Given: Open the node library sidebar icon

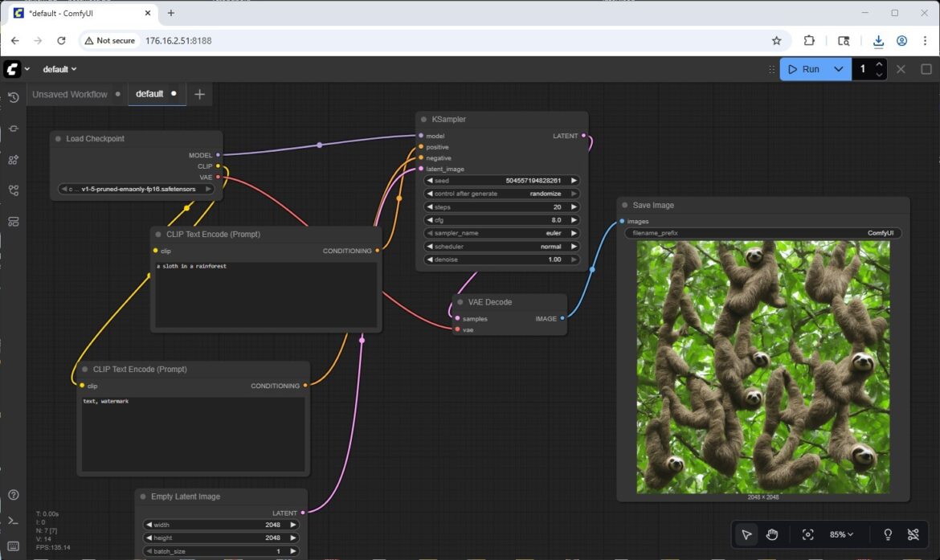Looking at the screenshot, I should (x=14, y=129).
